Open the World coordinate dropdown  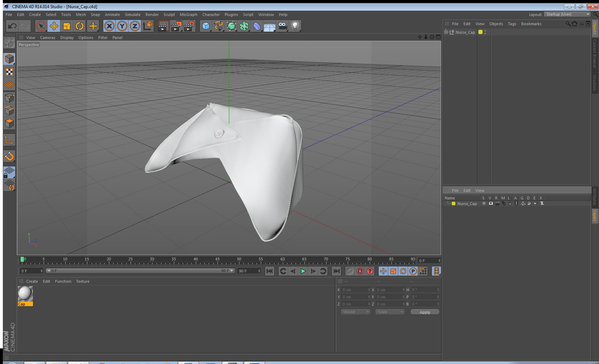[356, 312]
